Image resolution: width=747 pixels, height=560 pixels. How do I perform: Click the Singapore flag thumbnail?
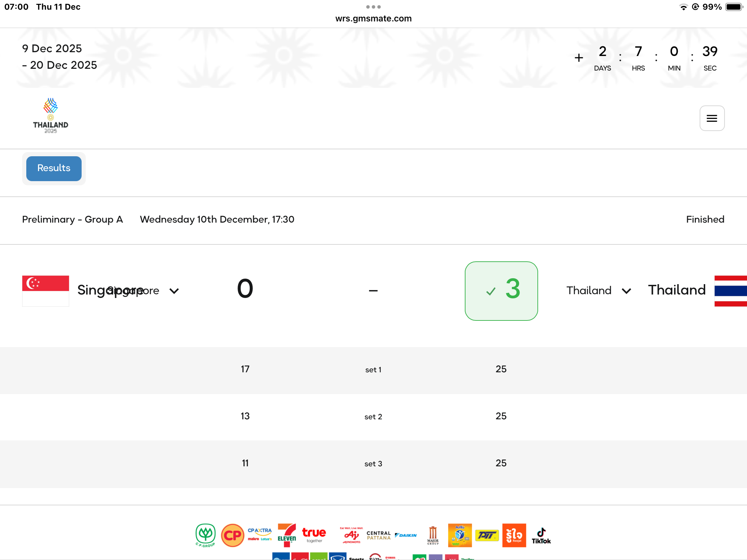46,291
